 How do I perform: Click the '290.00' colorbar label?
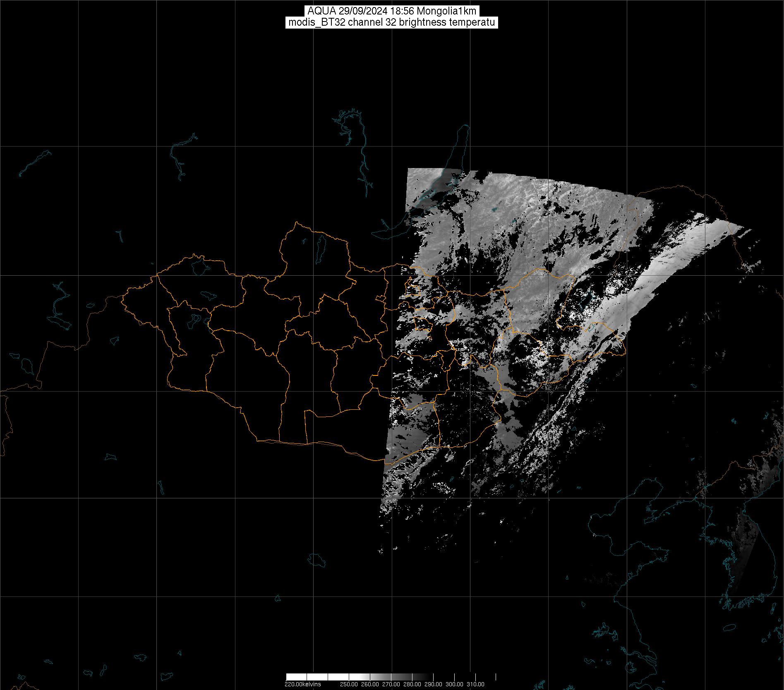coord(434,684)
